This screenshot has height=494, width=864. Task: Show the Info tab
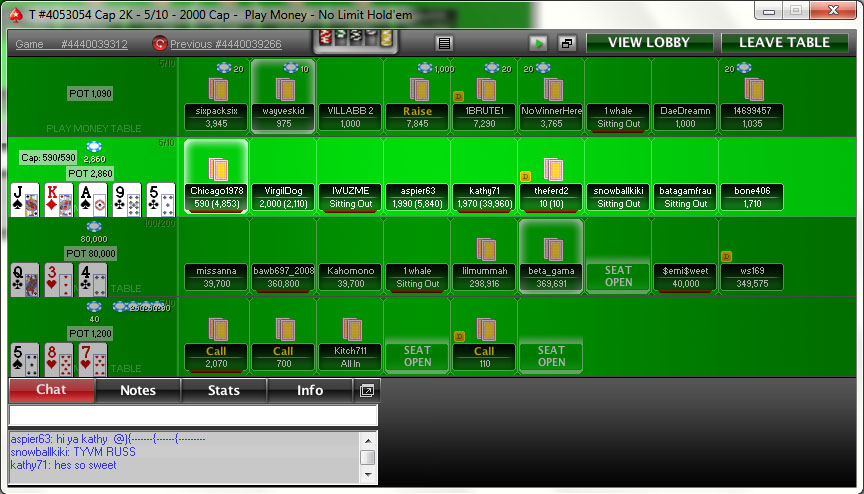tap(310, 390)
